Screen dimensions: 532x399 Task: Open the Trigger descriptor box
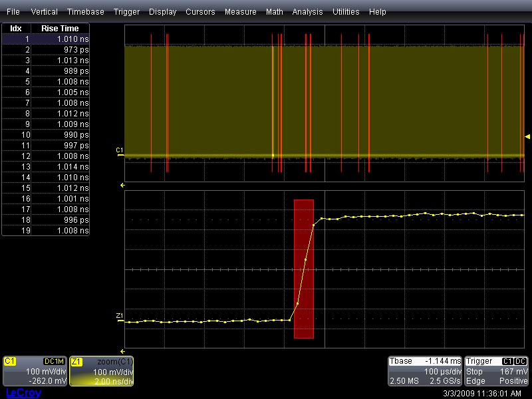pos(496,371)
